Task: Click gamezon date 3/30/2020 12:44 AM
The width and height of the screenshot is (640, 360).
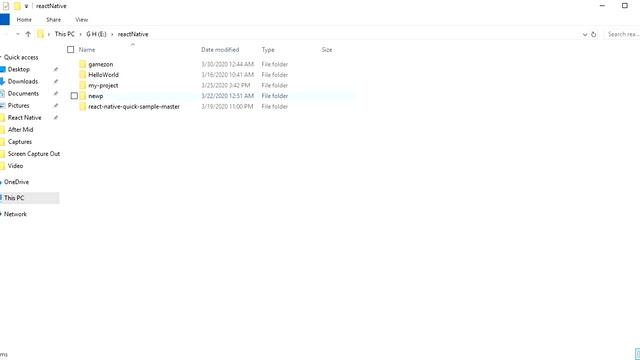Action: click(227, 64)
